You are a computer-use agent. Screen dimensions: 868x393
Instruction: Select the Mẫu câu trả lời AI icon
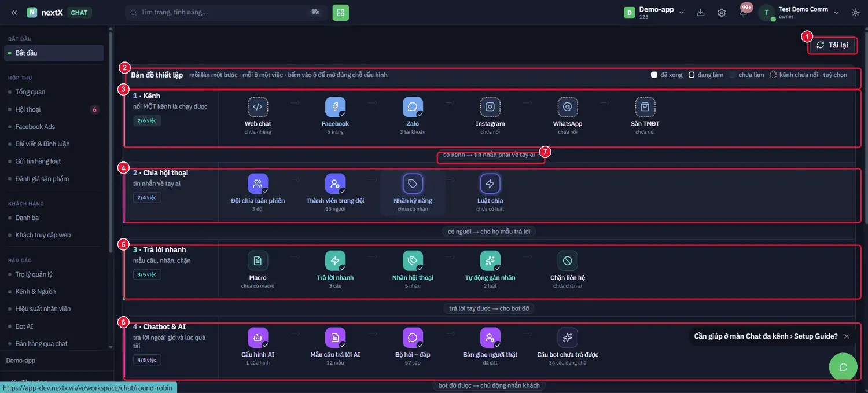click(x=335, y=338)
